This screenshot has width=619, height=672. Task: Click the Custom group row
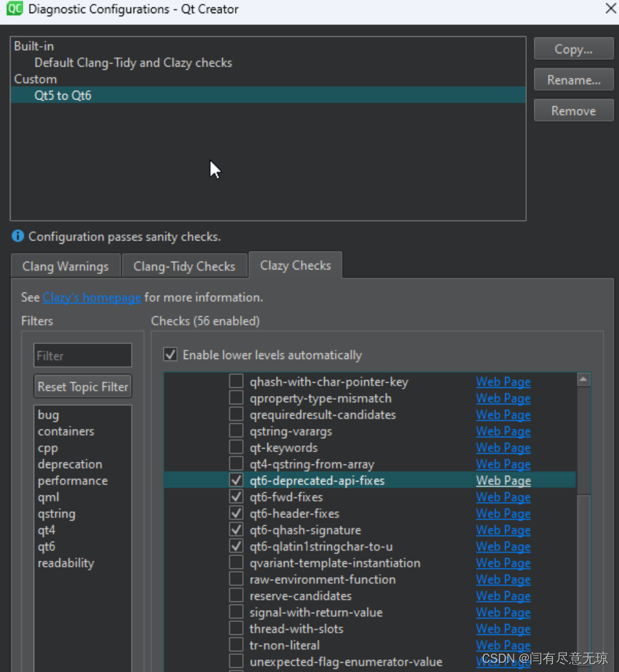coord(268,79)
